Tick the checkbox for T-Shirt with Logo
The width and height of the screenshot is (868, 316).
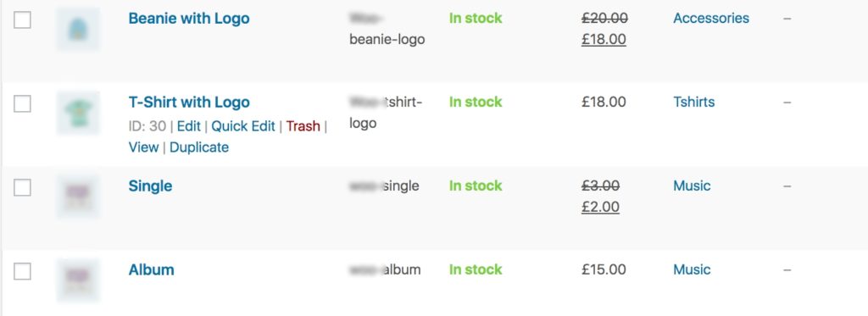click(22, 103)
